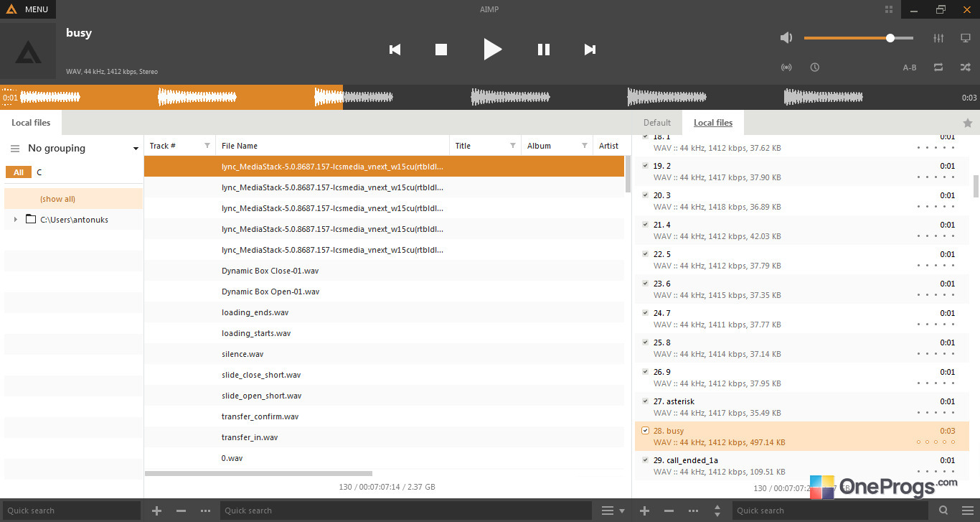This screenshot has height=522, width=980.
Task: Click the album art placeholder thumbnail
Action: tap(28, 51)
